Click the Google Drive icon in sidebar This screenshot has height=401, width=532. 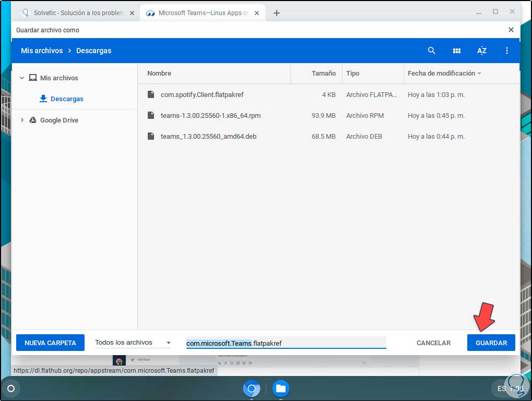pos(32,120)
